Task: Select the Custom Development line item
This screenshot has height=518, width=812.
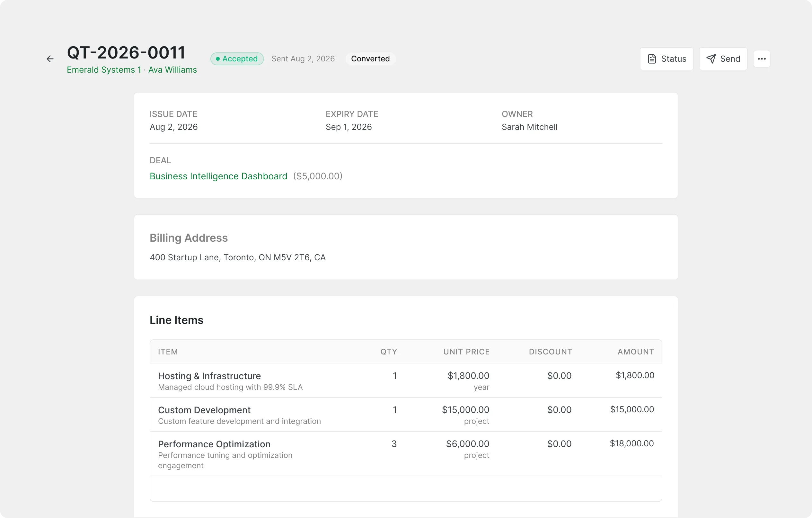Action: (x=204, y=410)
